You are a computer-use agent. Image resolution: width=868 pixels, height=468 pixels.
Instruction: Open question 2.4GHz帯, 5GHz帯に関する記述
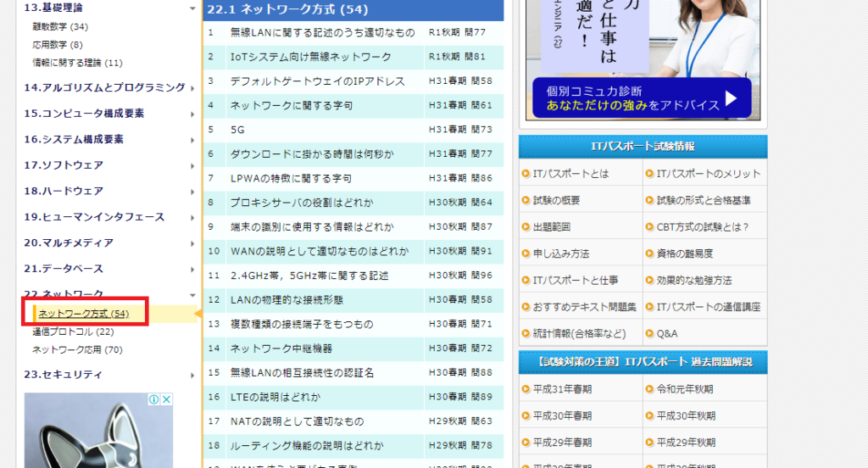309,276
